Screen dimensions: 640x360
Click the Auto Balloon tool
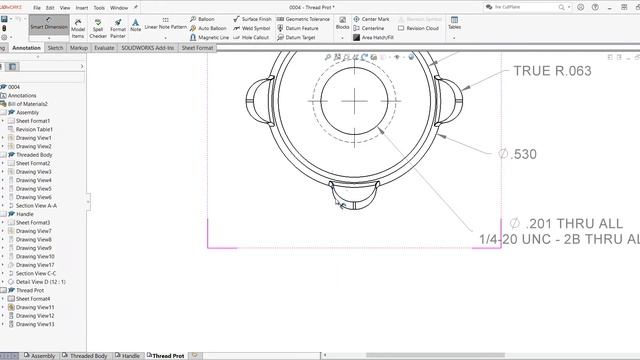point(208,28)
